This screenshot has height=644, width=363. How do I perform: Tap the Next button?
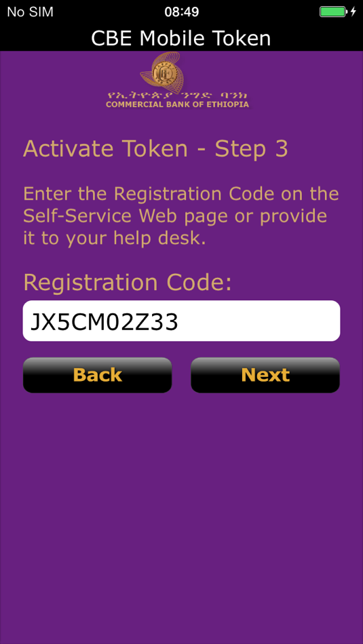(x=265, y=375)
